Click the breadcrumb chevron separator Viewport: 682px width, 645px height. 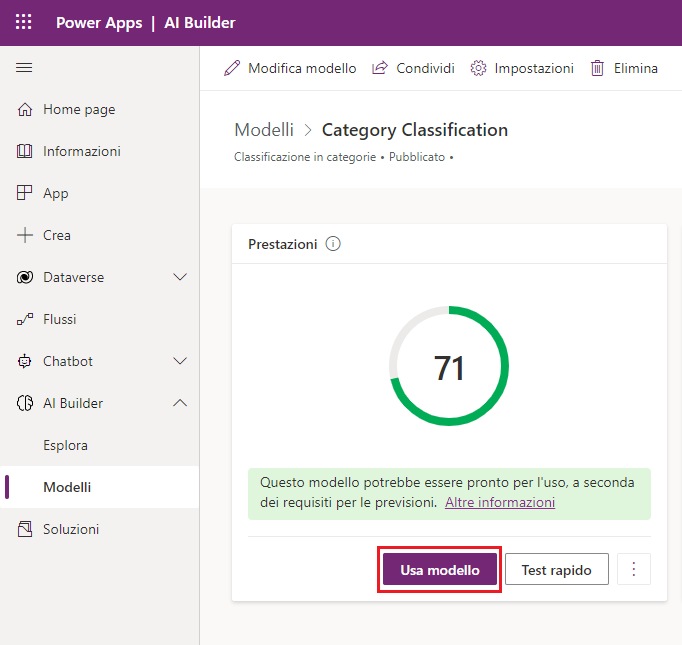(308, 130)
